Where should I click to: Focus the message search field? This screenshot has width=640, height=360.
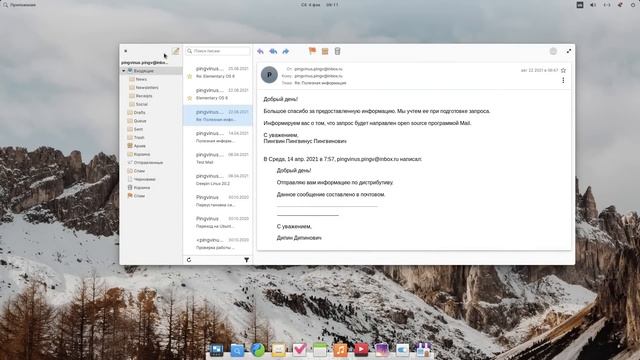point(218,51)
